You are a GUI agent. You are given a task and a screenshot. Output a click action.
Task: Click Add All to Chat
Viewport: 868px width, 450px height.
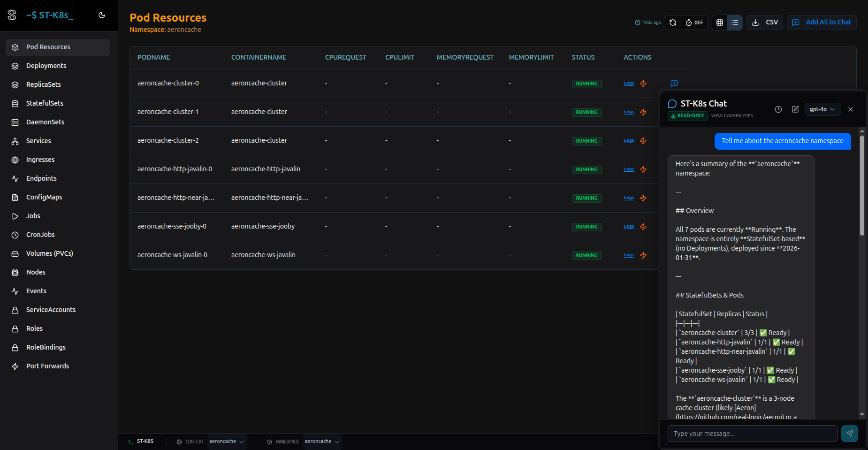[x=822, y=23]
